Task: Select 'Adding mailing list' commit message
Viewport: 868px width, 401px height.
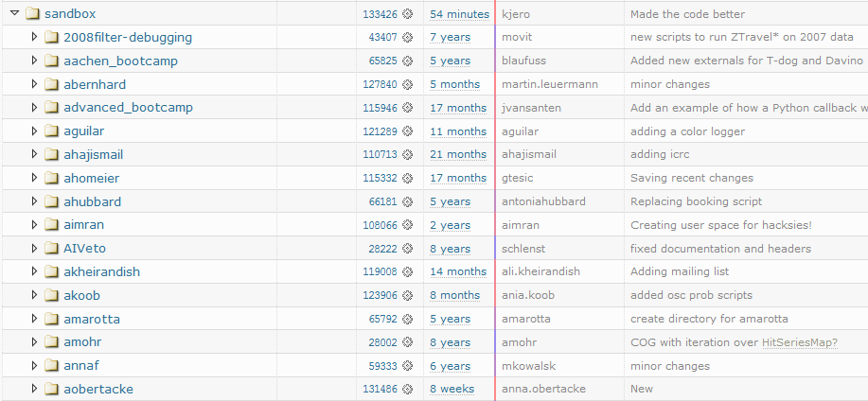Action: tap(680, 272)
